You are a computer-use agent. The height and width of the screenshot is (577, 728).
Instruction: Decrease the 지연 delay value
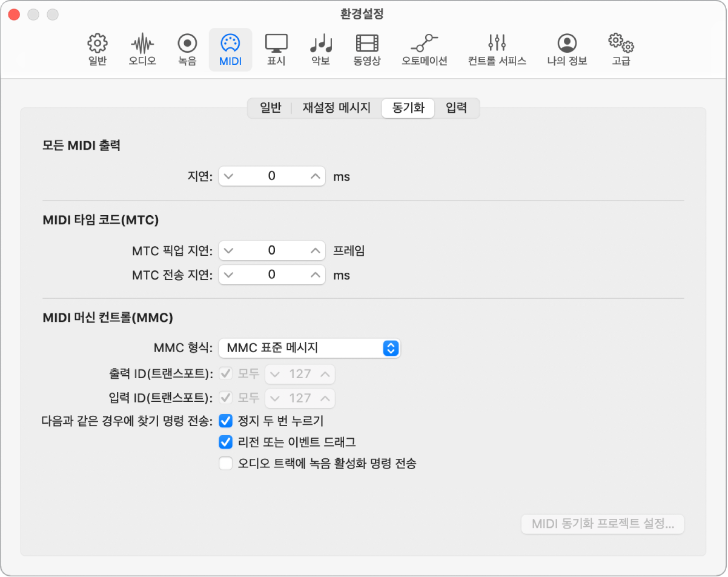(228, 176)
